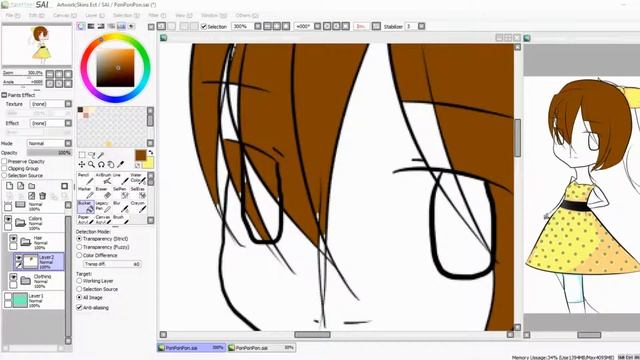Select the magic wand tool

click(x=101, y=155)
